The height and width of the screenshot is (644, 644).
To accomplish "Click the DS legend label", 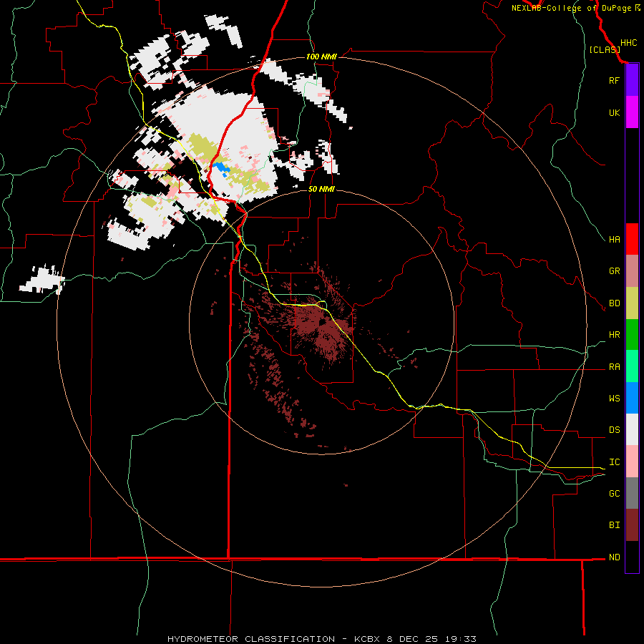I will point(614,430).
